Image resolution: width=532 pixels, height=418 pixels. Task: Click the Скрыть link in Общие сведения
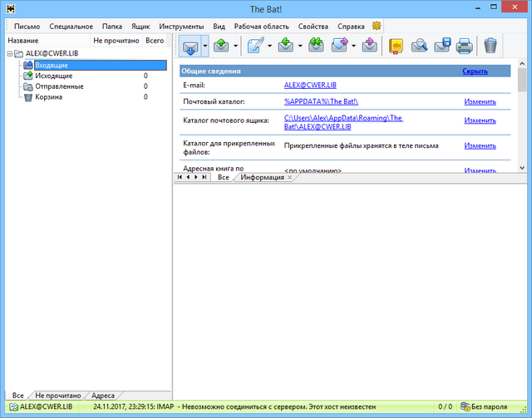pyautogui.click(x=475, y=71)
